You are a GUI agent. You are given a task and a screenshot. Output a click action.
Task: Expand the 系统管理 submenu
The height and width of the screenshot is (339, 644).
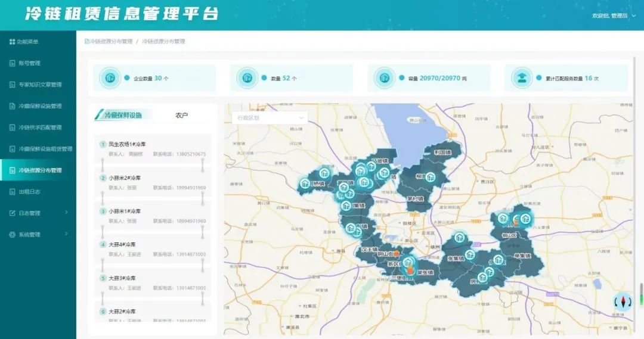(66, 234)
